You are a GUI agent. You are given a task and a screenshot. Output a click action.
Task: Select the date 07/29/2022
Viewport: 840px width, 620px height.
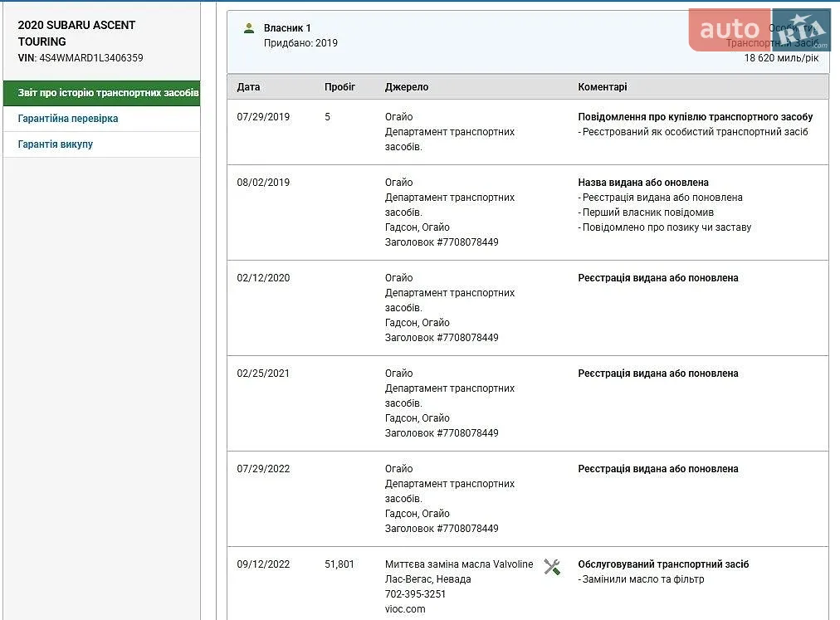(x=263, y=468)
